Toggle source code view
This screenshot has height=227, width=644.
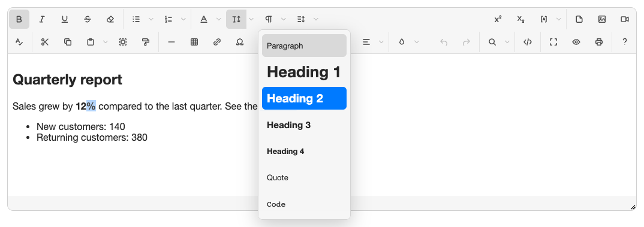(x=528, y=42)
